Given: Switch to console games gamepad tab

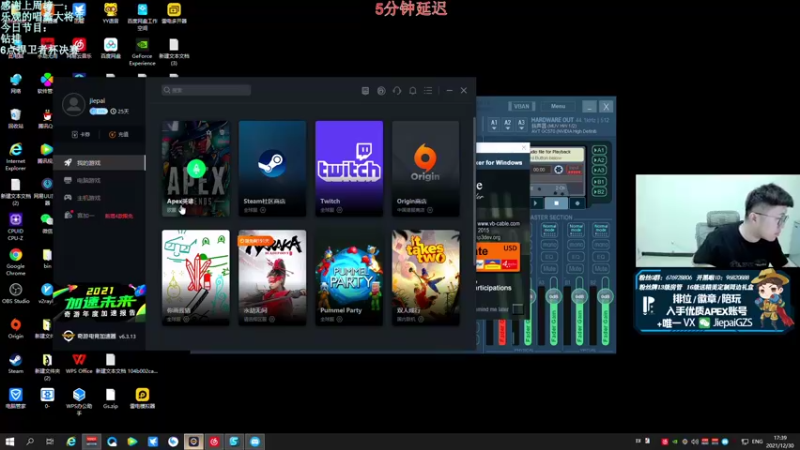Looking at the screenshot, I should point(99,197).
